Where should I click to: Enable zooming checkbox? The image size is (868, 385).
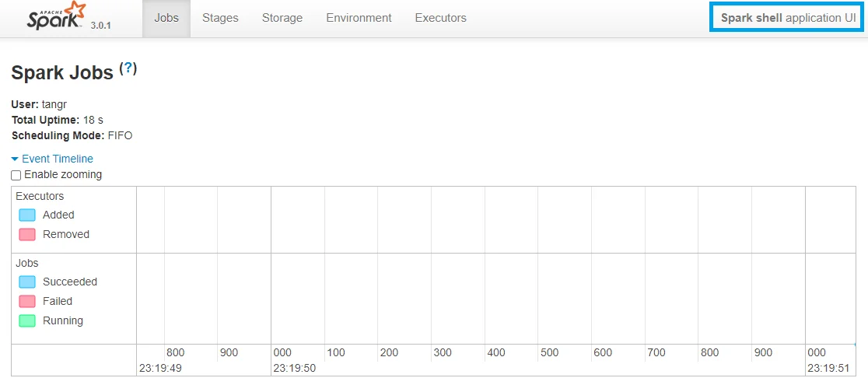click(16, 175)
